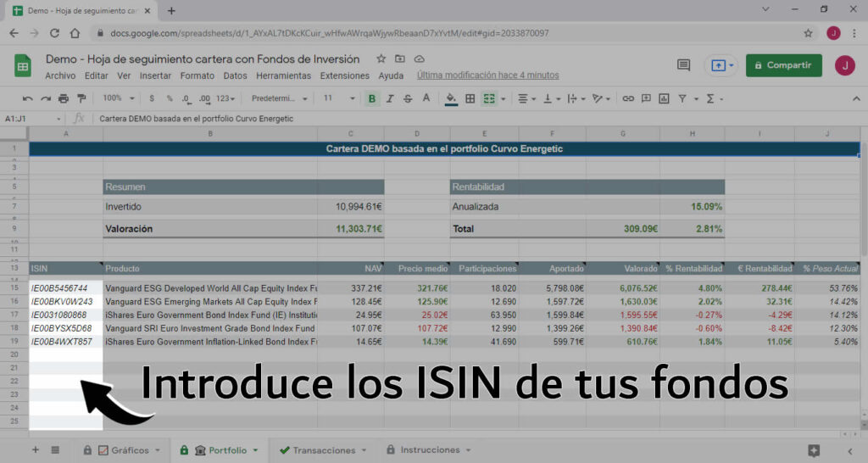
Task: Open the Predetermi... font dropdown
Action: pyautogui.click(x=279, y=98)
